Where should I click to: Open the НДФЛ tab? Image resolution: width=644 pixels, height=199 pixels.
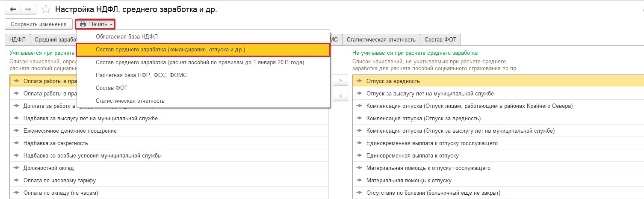[x=18, y=40]
